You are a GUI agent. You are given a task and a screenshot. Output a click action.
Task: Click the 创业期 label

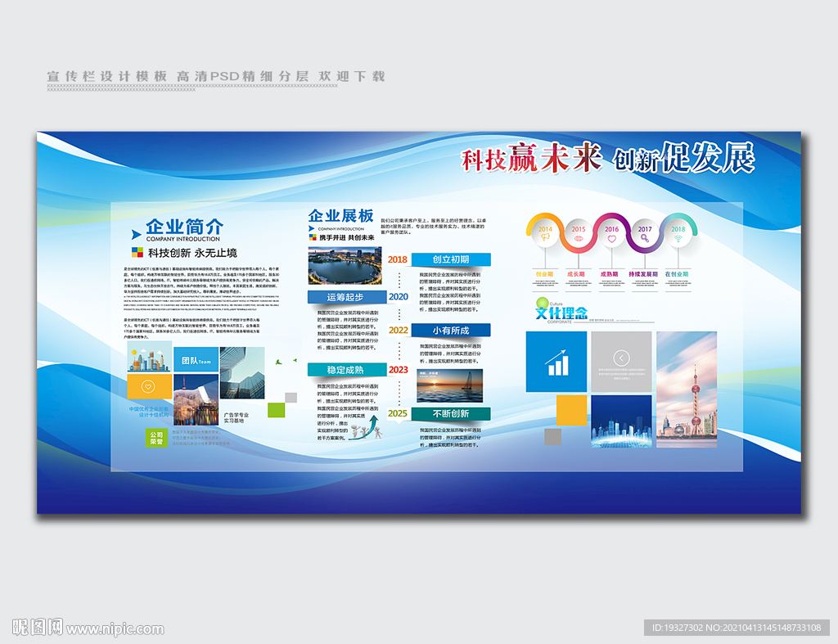click(544, 274)
